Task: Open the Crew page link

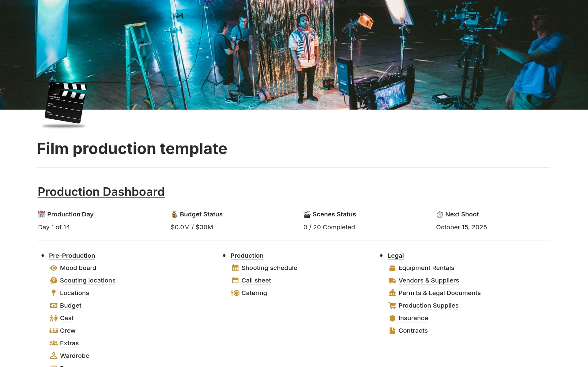Action: click(x=68, y=331)
